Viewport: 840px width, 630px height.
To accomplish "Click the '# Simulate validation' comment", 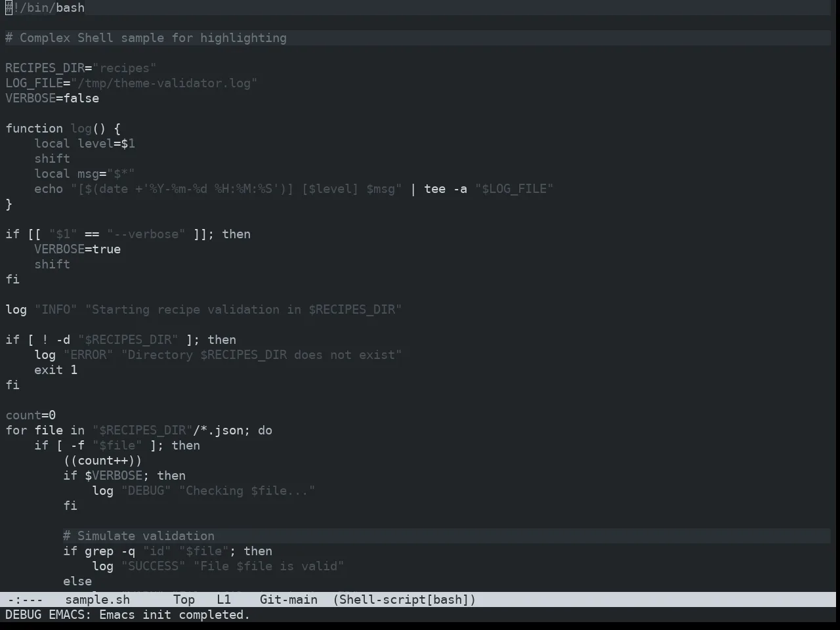I will coord(138,536).
